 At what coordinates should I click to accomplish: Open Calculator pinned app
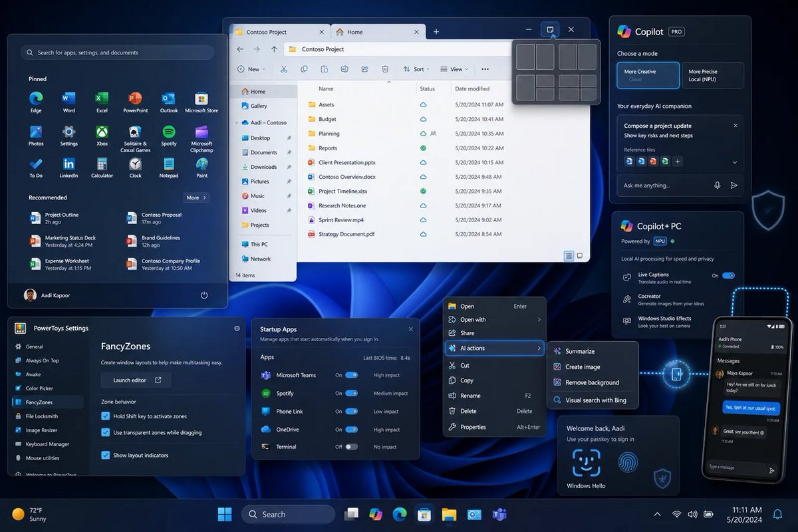[102, 168]
